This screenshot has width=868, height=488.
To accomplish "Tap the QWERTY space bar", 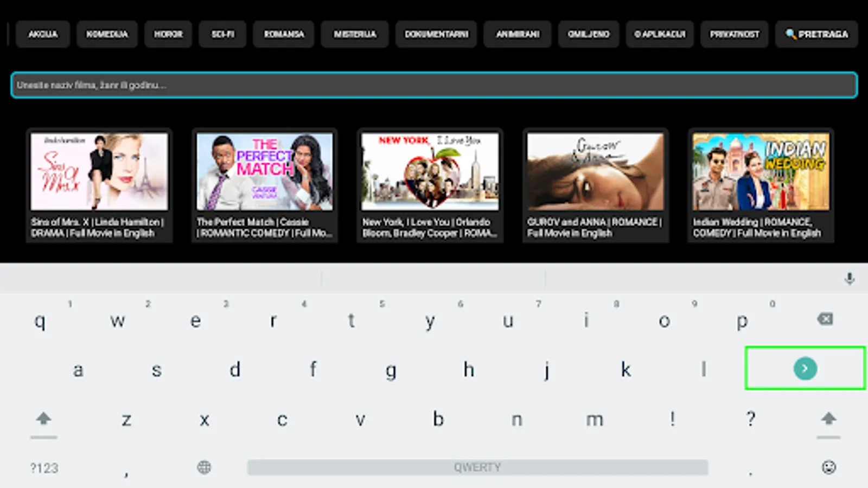I will tap(477, 467).
